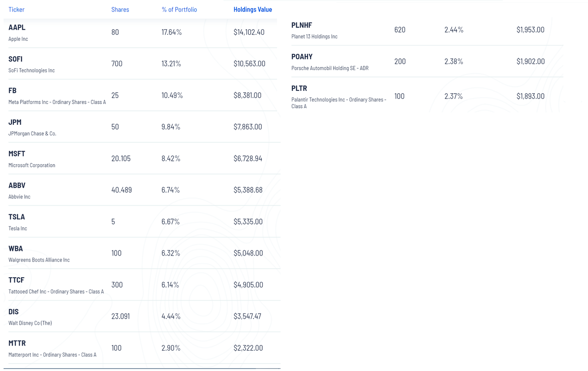Open the PLNHF ticker
This screenshot has width=588, height=371.
click(302, 25)
